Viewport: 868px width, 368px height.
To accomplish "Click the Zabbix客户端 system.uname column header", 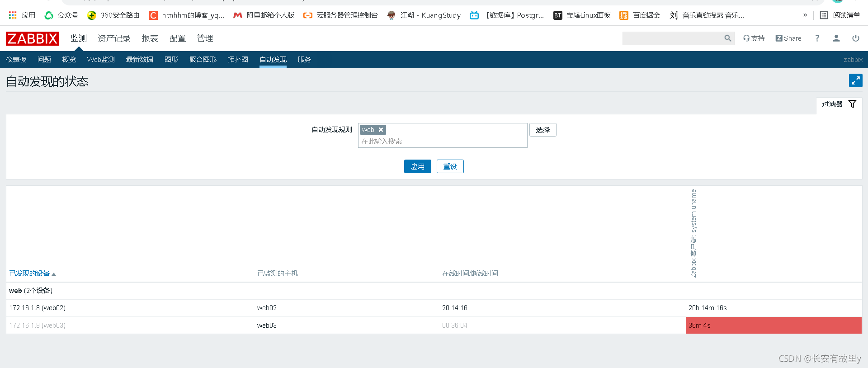I will pyautogui.click(x=693, y=233).
